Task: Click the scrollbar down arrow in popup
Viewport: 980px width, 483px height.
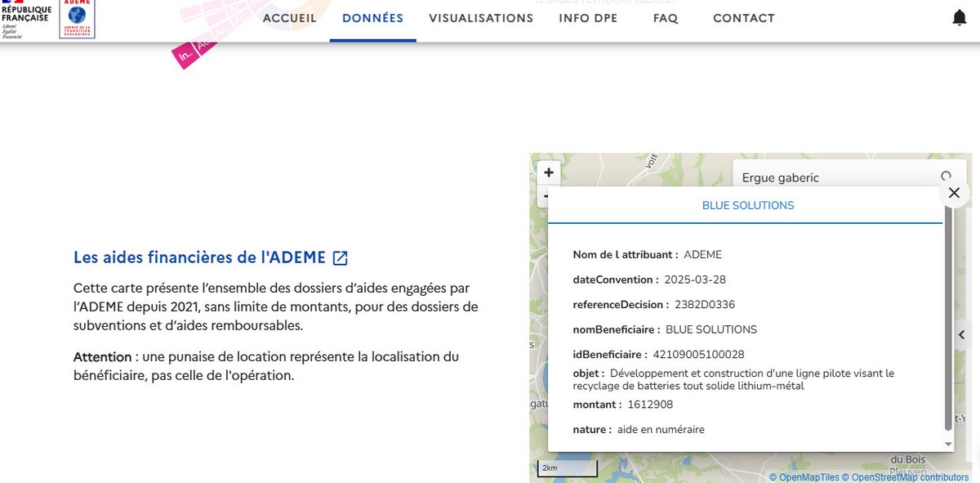Action: coord(948,444)
